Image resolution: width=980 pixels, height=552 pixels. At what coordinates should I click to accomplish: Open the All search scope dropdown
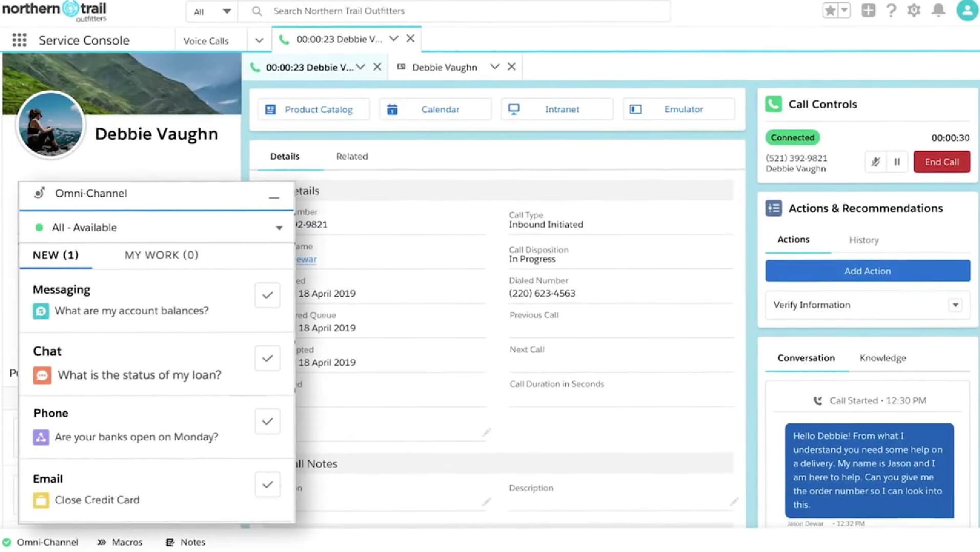pyautogui.click(x=212, y=11)
